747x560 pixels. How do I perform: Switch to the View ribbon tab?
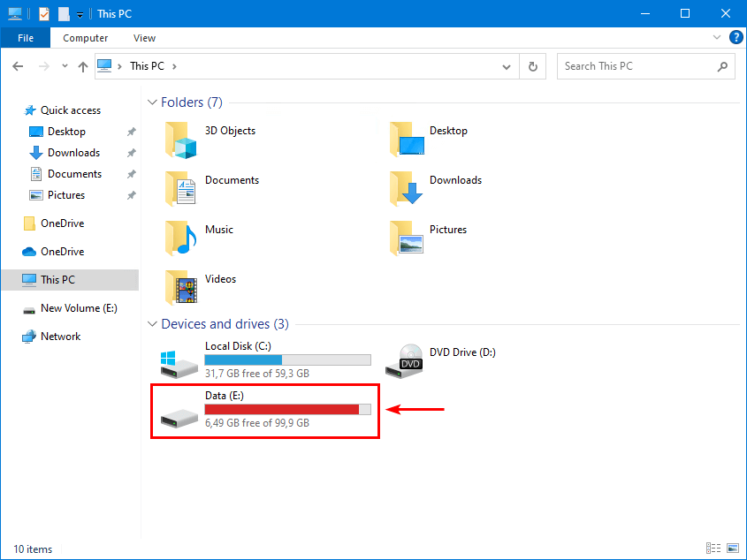tap(144, 38)
